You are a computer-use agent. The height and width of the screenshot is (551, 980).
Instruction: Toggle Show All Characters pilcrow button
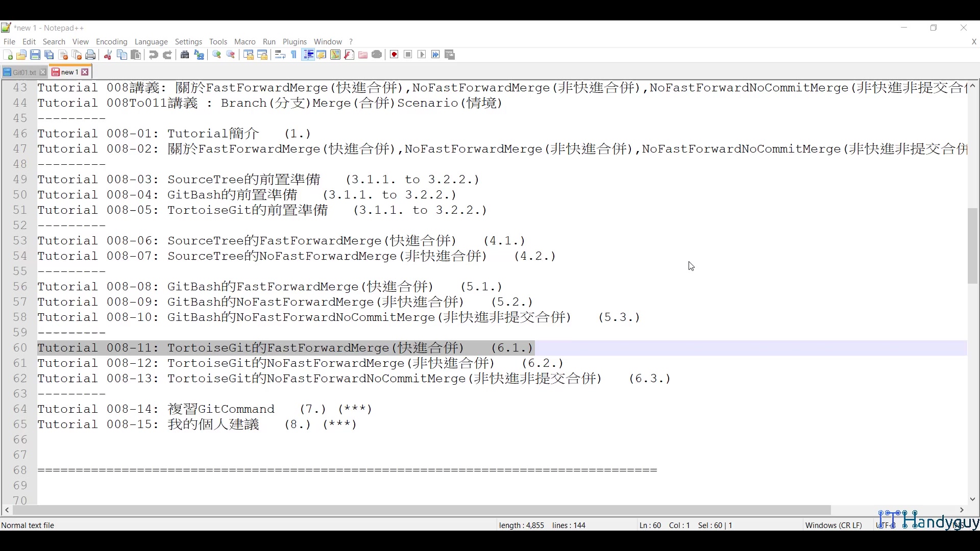coord(294,55)
